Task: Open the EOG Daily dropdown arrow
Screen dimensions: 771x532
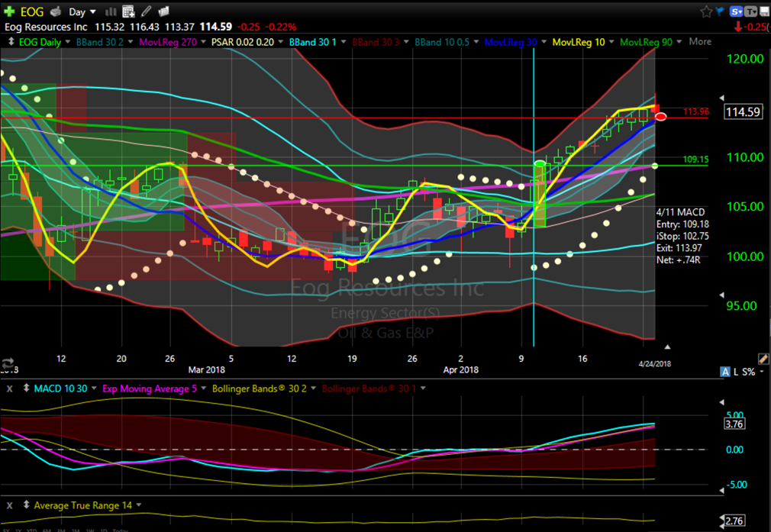Action: pyautogui.click(x=67, y=42)
